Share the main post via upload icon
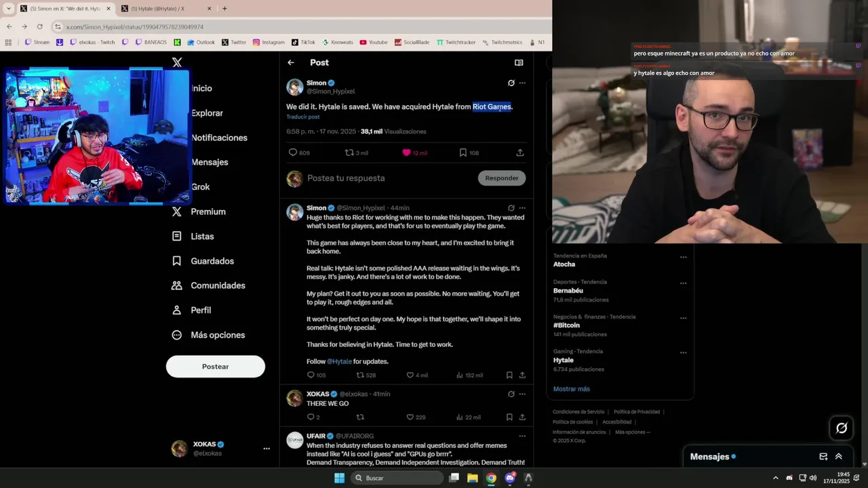Image resolution: width=868 pixels, height=488 pixels. [x=520, y=152]
